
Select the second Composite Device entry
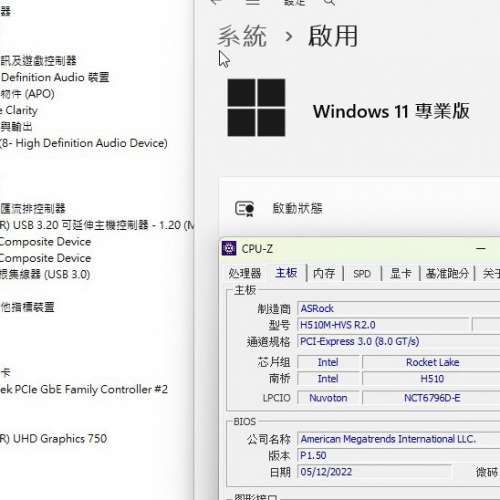click(45, 258)
